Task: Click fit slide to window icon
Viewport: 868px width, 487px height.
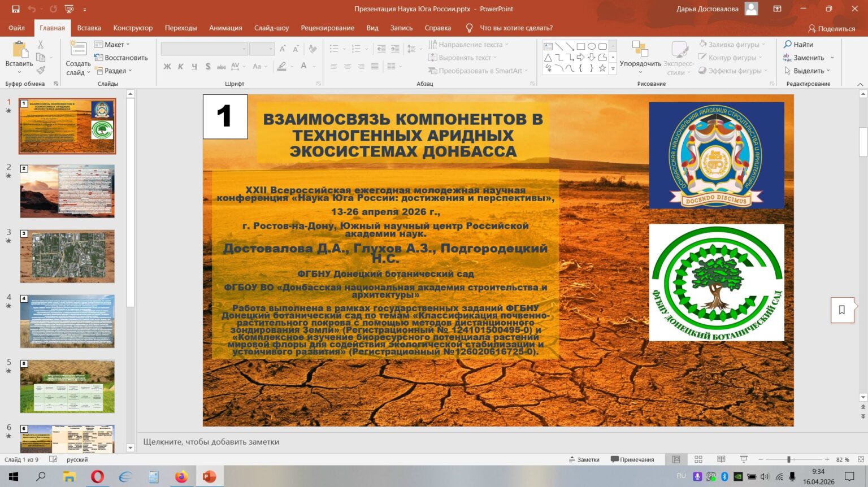Action: coord(861,459)
